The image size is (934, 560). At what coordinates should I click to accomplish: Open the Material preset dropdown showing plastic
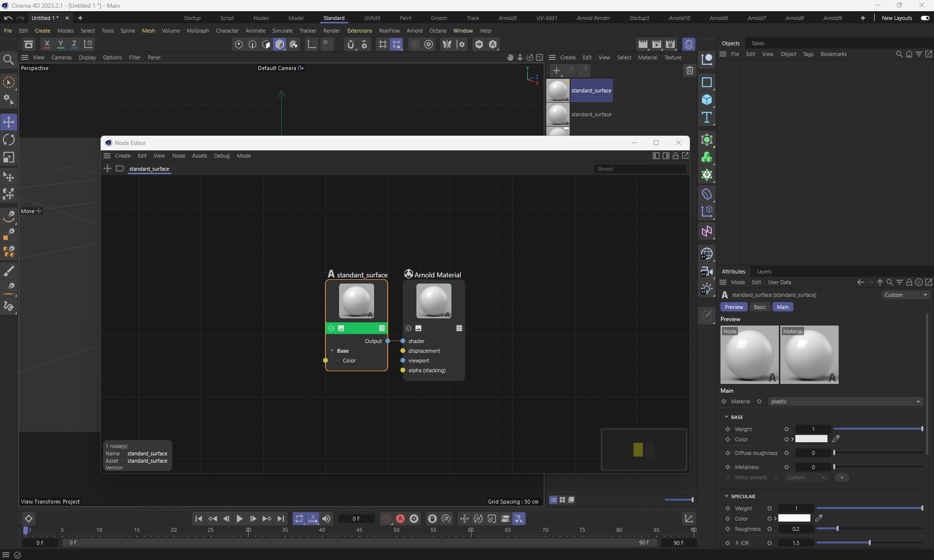coord(845,401)
